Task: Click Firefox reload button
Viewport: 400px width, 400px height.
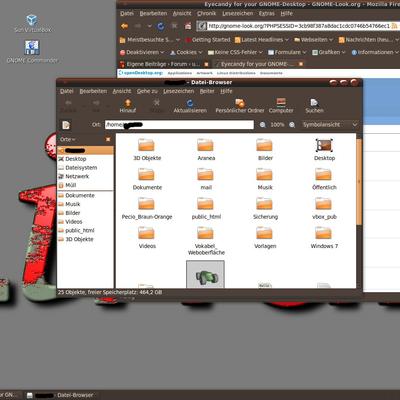Action: click(161, 26)
